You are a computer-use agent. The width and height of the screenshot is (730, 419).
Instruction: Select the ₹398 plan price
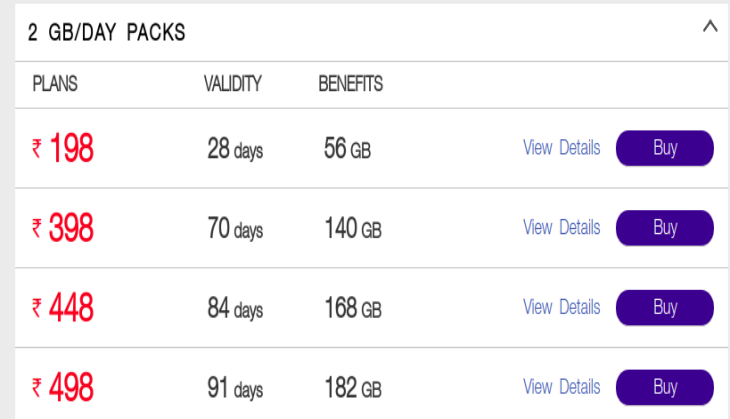[x=62, y=228]
